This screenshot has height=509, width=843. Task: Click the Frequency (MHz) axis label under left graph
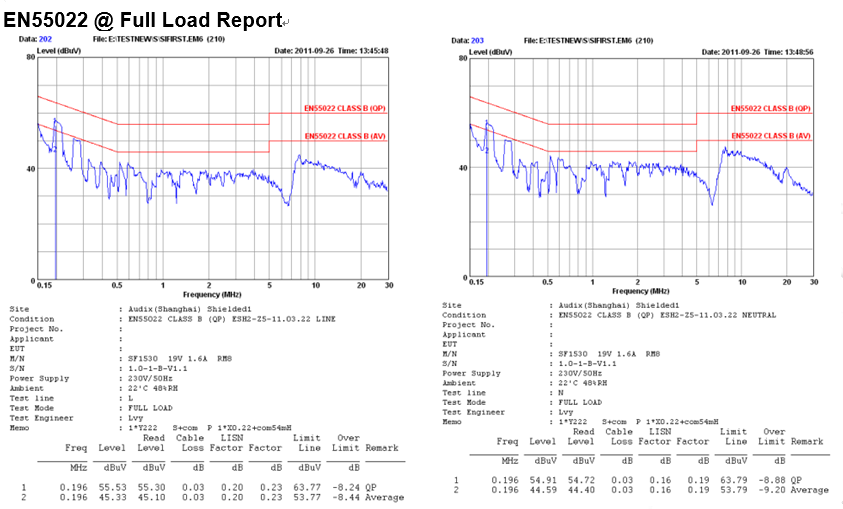(x=214, y=296)
